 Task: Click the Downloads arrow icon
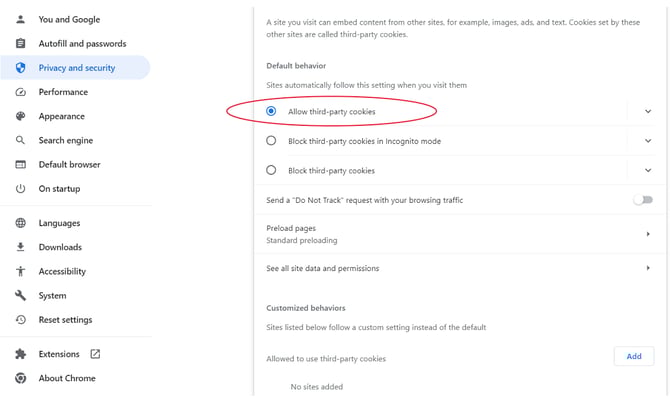20,247
